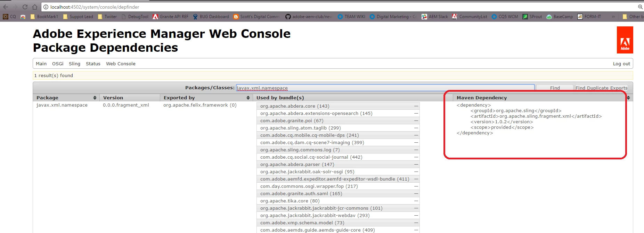Viewport: 644px width, 233px height.
Task: Open the BUG Dashboard bookmark
Action: [211, 17]
